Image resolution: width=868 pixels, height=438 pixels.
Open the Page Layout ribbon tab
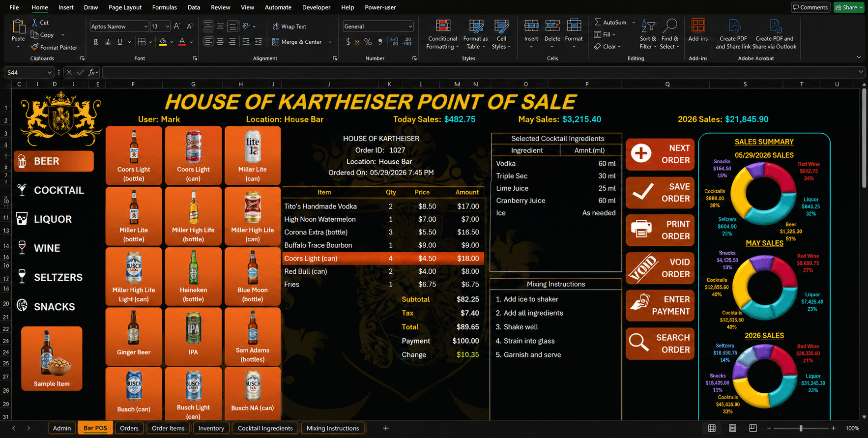125,7
